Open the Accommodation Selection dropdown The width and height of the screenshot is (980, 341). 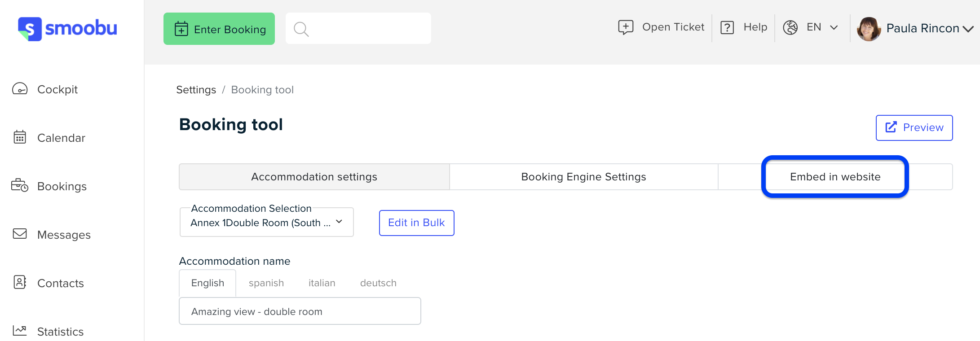click(x=267, y=222)
